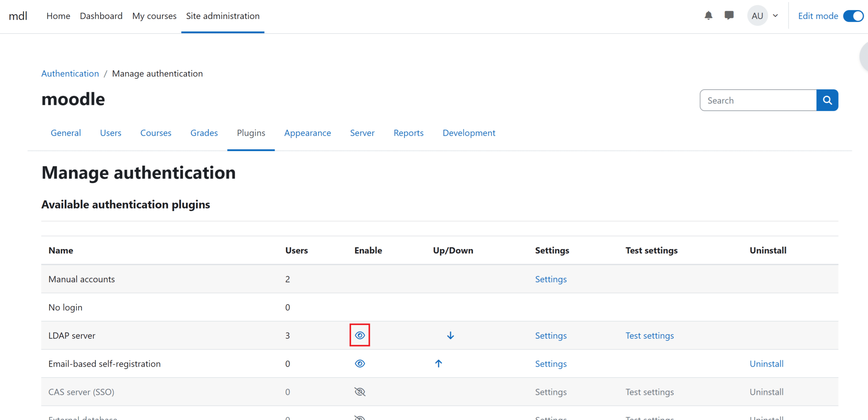The image size is (868, 420).
Task: Enable CAS server (SSO) plugin
Action: point(360,392)
